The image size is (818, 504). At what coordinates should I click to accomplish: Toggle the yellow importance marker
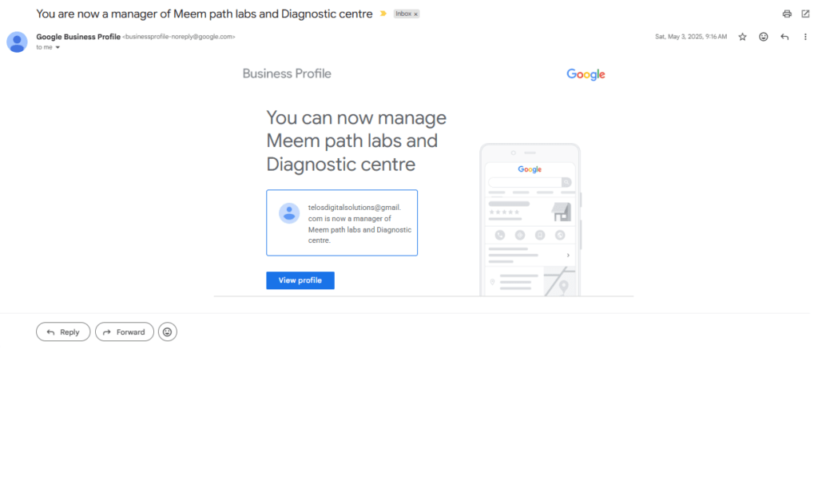click(383, 14)
